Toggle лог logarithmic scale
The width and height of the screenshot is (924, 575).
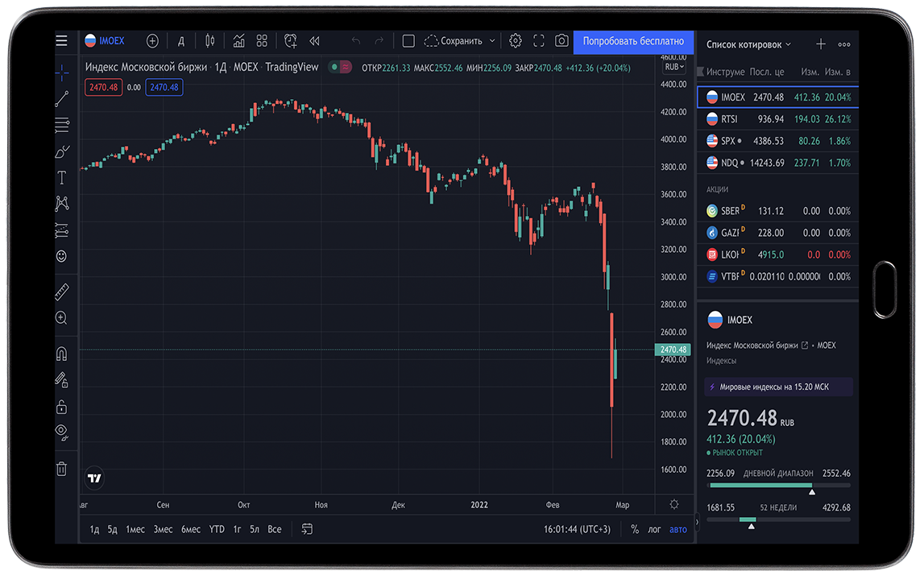point(654,529)
